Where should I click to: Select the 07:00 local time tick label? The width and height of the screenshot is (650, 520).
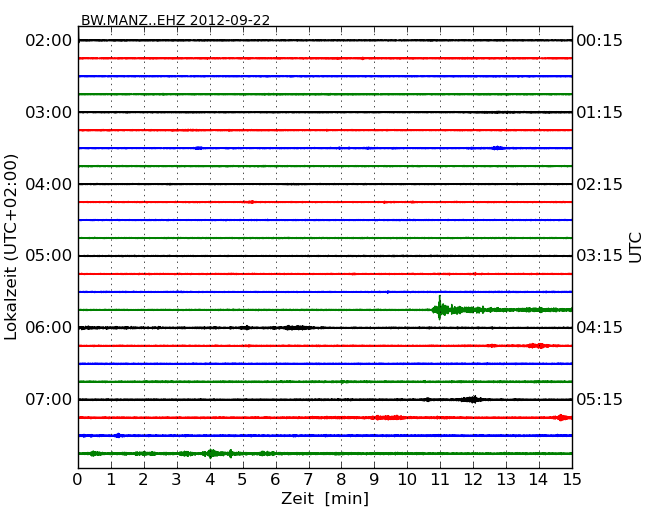click(49, 400)
